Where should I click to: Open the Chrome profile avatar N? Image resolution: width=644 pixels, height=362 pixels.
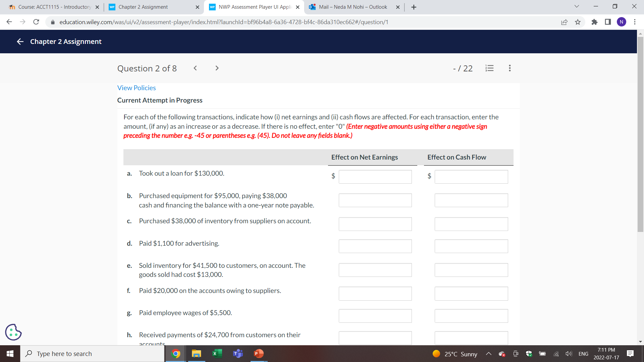click(x=622, y=22)
